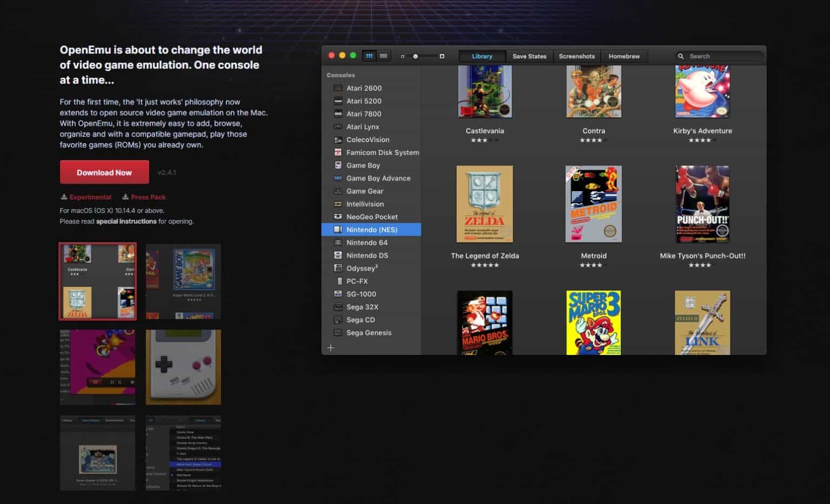Open the special instructions link

pyautogui.click(x=126, y=221)
